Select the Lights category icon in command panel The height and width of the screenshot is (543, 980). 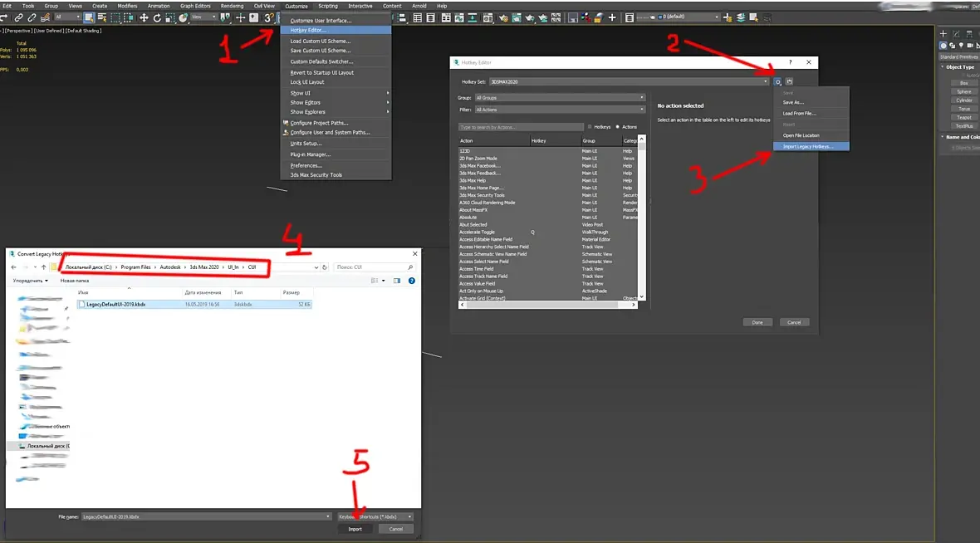click(x=961, y=46)
